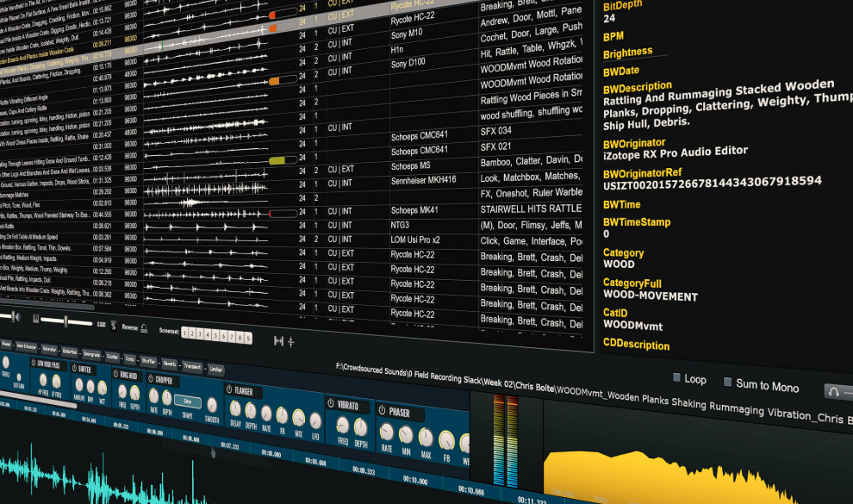Click the Reverse playback icon
The height and width of the screenshot is (504, 853).
[143, 327]
